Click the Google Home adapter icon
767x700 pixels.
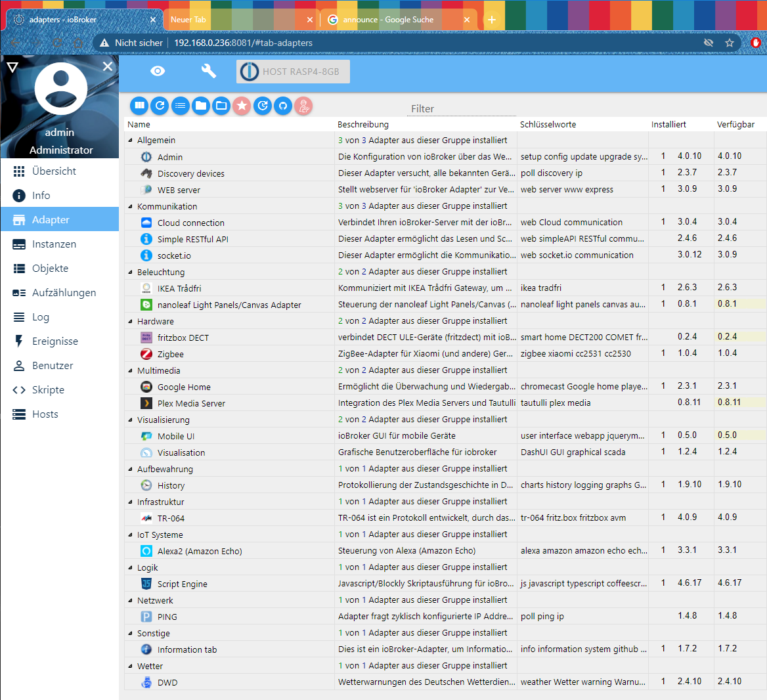(146, 387)
